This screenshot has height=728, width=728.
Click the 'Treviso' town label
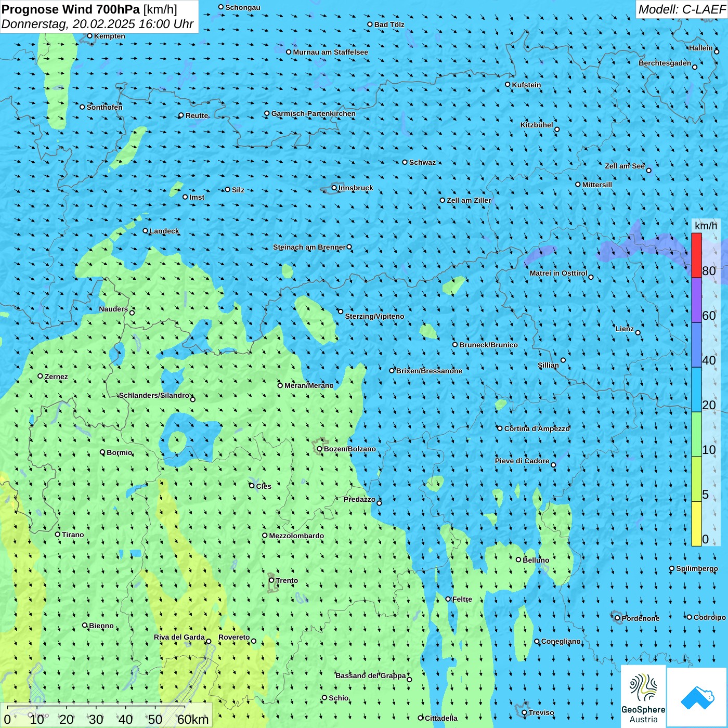coord(541,712)
